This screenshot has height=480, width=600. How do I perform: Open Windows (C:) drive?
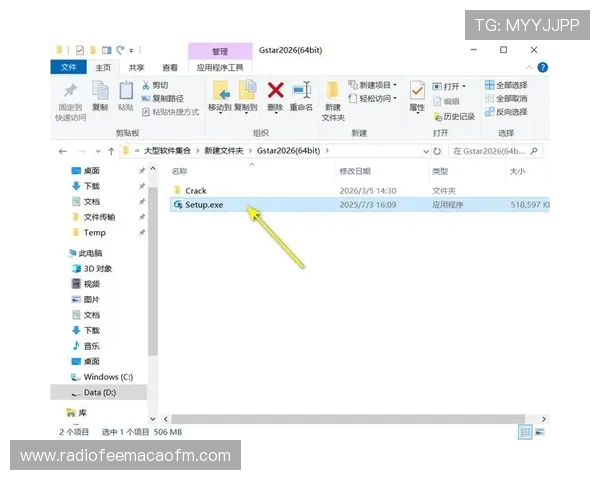[102, 377]
